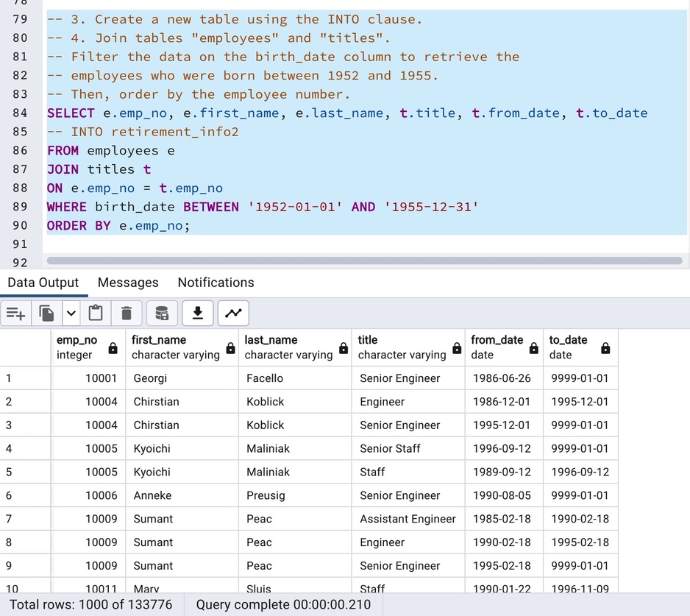This screenshot has width=690, height=616.
Task: Click 'FROM employees e' code line
Action: coord(111,151)
